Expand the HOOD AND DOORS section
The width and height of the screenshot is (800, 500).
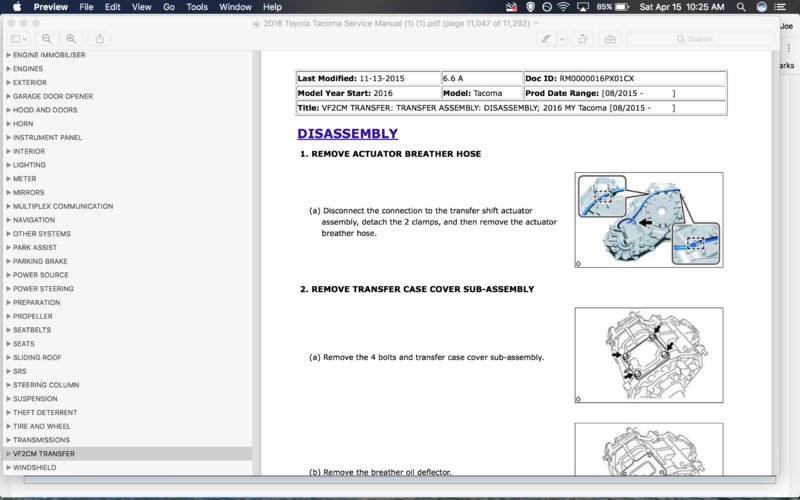[8, 110]
